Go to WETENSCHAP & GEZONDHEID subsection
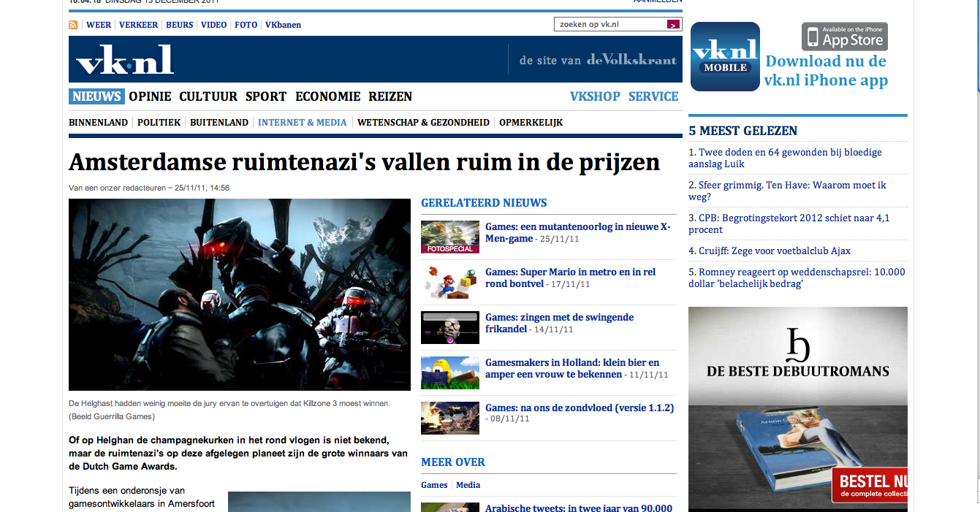 (423, 123)
